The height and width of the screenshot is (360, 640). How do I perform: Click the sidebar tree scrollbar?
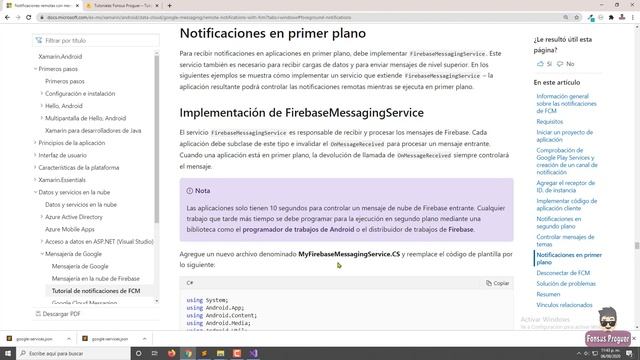point(157,139)
